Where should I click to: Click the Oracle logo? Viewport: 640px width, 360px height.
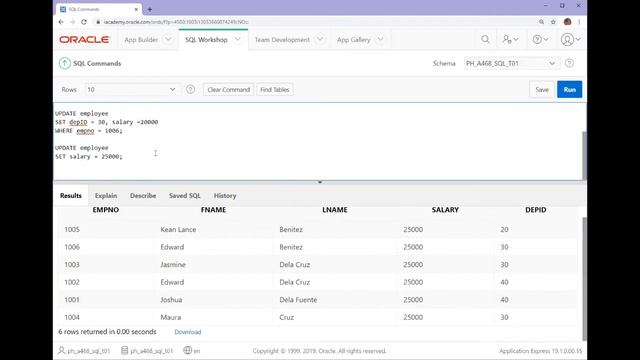84,40
